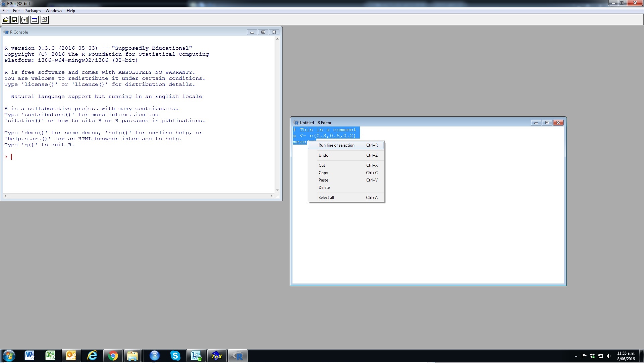This screenshot has width=644, height=363.
Task: Click the R Console horizontal scroll right arrow
Action: point(272,196)
